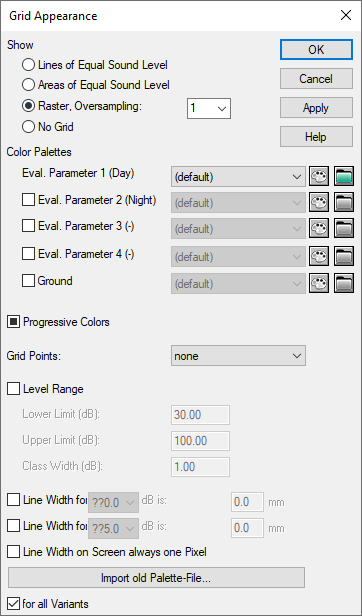Edit palette for Eval. Parameter 1 (Day)
This screenshot has width=362, height=616.
[319, 176]
